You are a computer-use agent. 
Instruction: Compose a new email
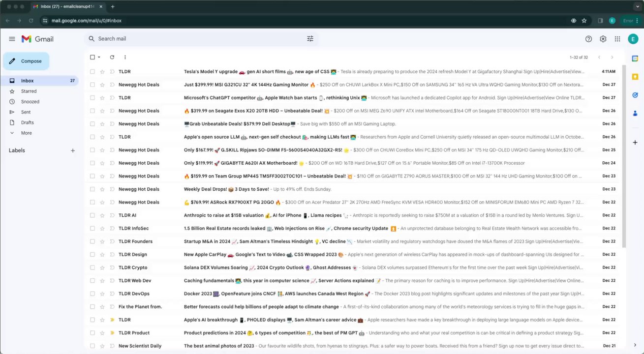point(27,61)
